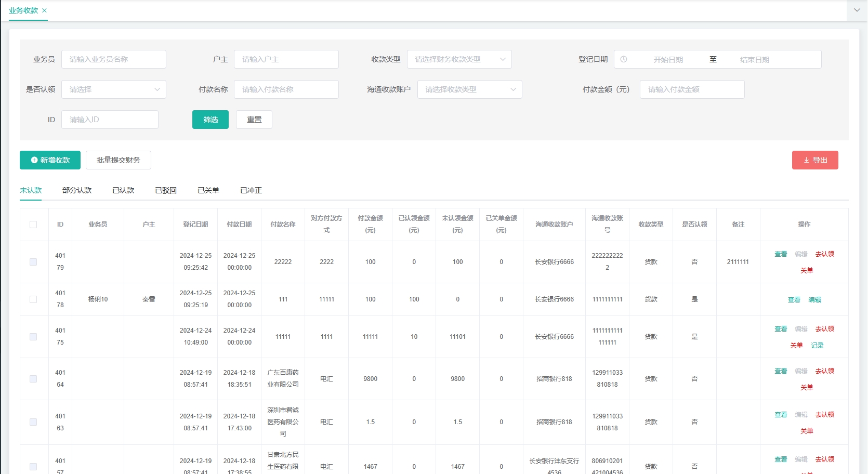Click the clock icon in 登记日期 field

click(624, 59)
